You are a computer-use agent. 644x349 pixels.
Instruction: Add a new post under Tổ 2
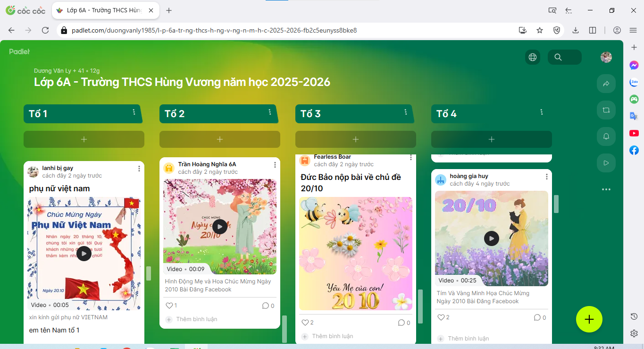coord(220,139)
